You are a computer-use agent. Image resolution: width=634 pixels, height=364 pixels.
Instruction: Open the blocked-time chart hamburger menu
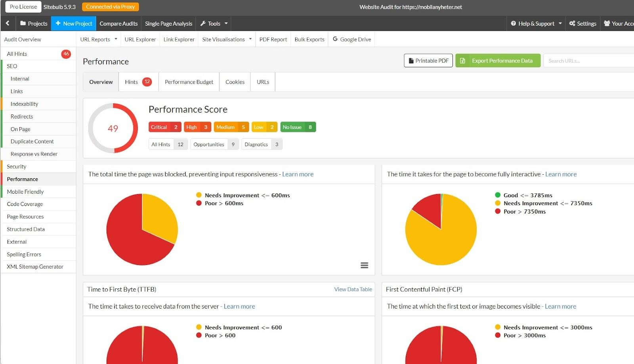[365, 265]
